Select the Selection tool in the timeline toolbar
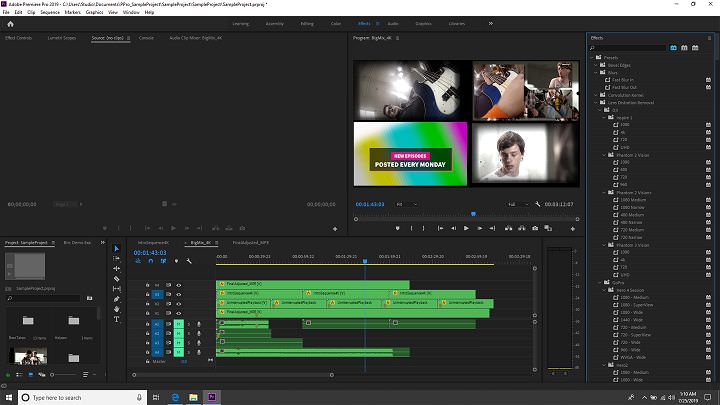This screenshot has width=720, height=405. pos(117,248)
